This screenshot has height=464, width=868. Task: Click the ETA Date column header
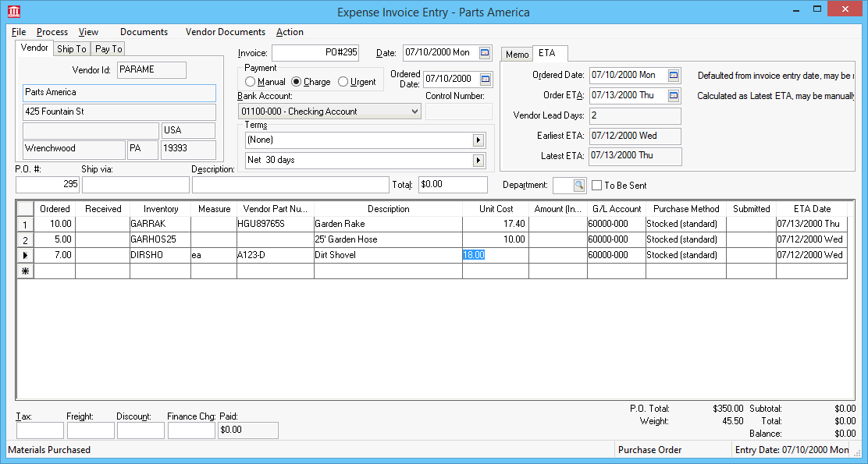click(x=812, y=209)
